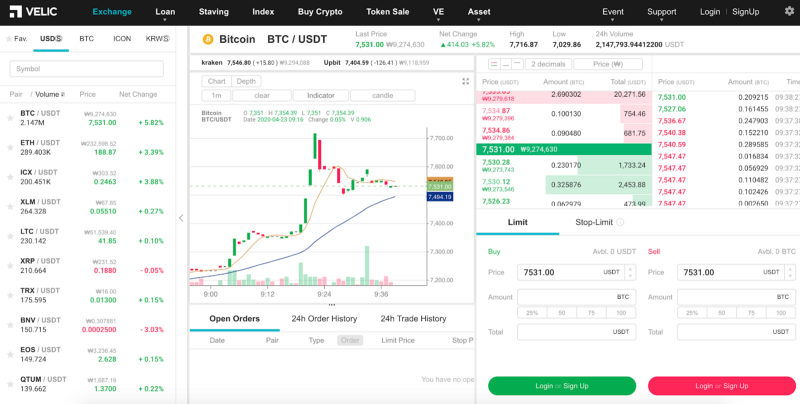Toggle Price (₩) display in order book
Viewport: 800px width, 404px height.
(608, 64)
